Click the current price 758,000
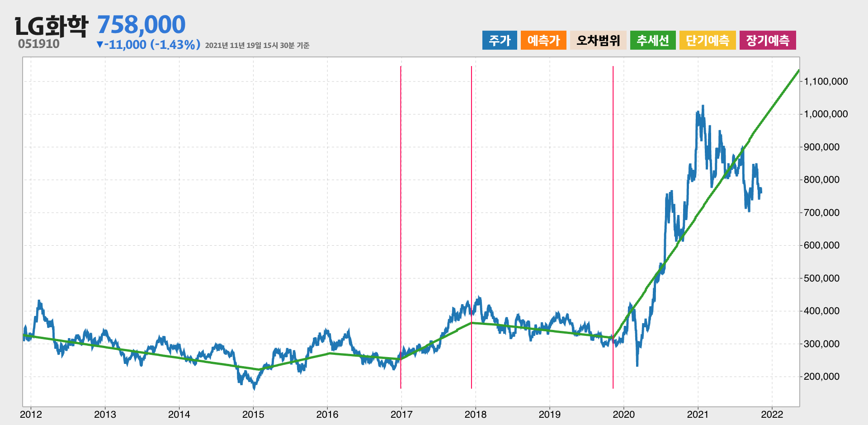 tap(141, 24)
